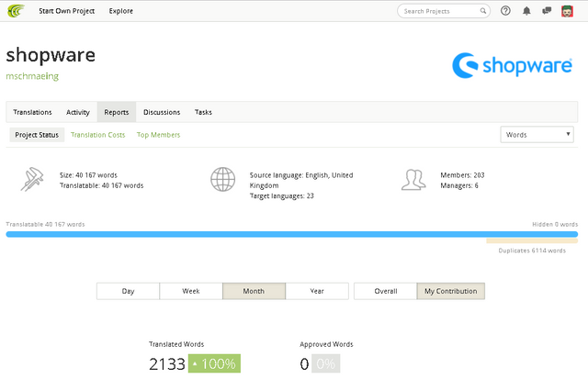The width and height of the screenshot is (588, 379).
Task: Click the mschmaeing owner link
Action: 32,76
